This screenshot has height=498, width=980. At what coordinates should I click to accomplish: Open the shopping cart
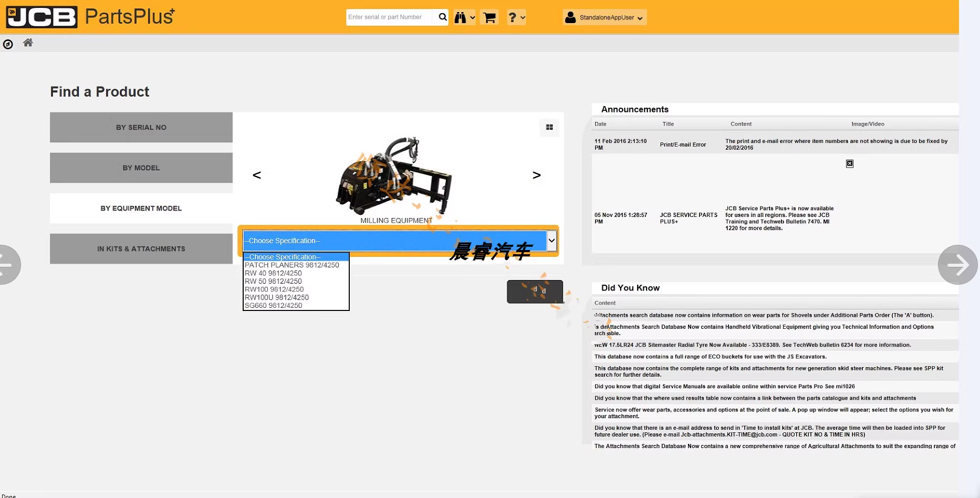pos(489,17)
